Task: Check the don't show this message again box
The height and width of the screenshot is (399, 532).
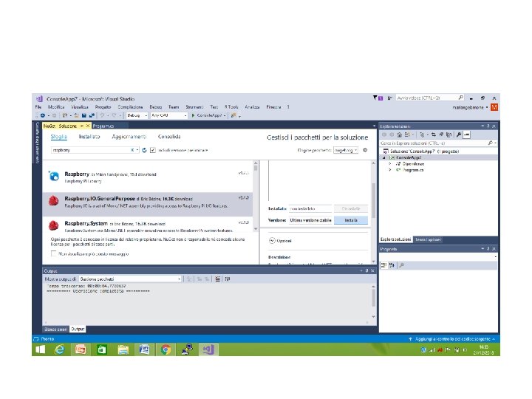Action: pyautogui.click(x=53, y=253)
